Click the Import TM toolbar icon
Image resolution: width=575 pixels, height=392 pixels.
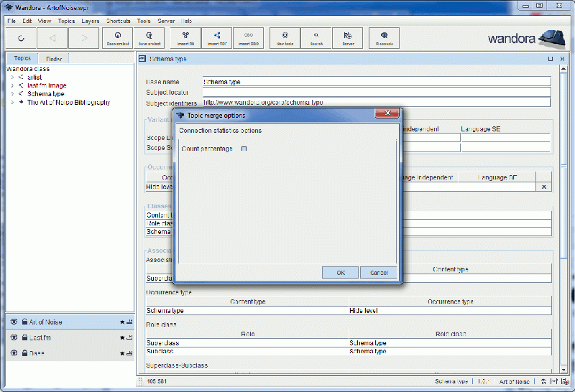[x=186, y=37]
